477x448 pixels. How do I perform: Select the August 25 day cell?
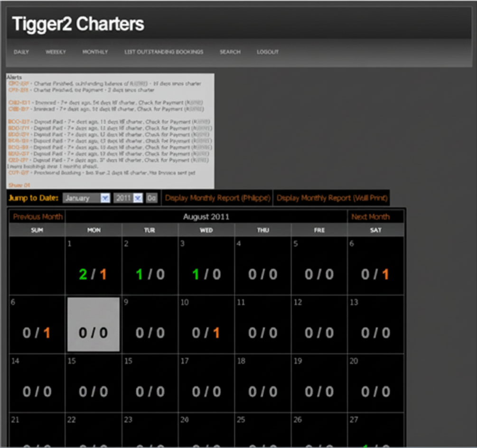click(x=263, y=430)
